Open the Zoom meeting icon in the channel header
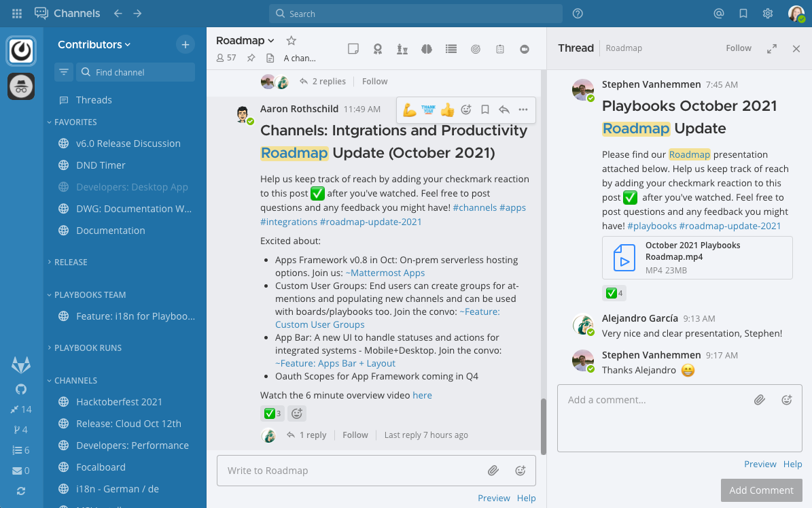Image resolution: width=812 pixels, height=508 pixels. coord(524,48)
